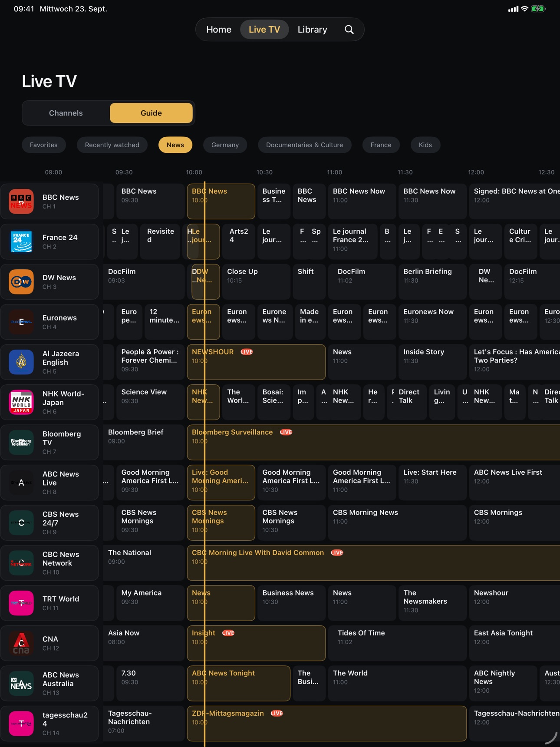Open live NEWSHOUR on Al Jazeera

256,362
